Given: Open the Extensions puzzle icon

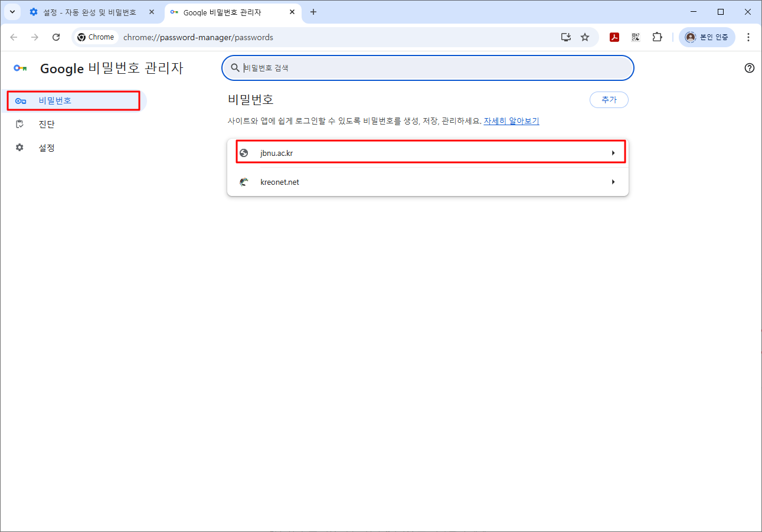Looking at the screenshot, I should 657,37.
